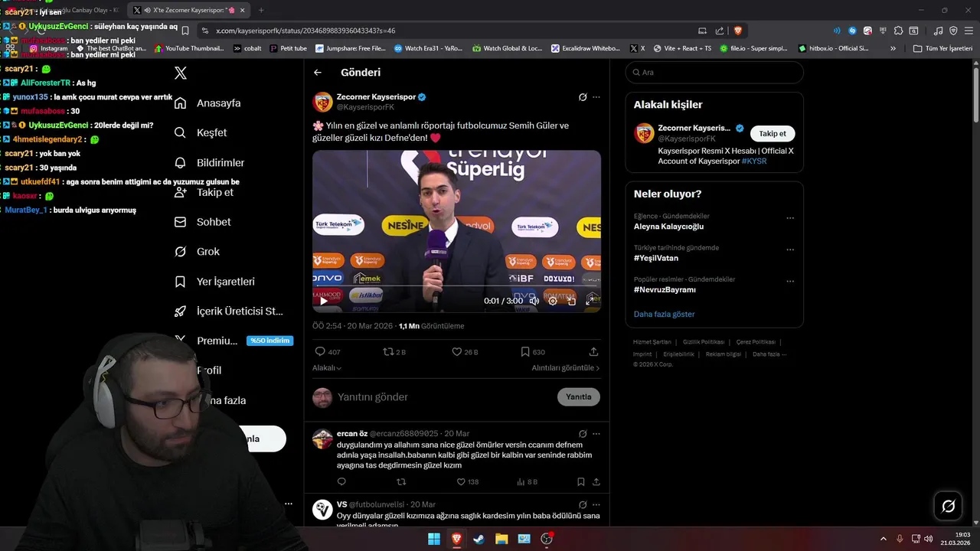Expand the Alakalı sort dropdown
The height and width of the screenshot is (551, 980).
[x=327, y=368]
